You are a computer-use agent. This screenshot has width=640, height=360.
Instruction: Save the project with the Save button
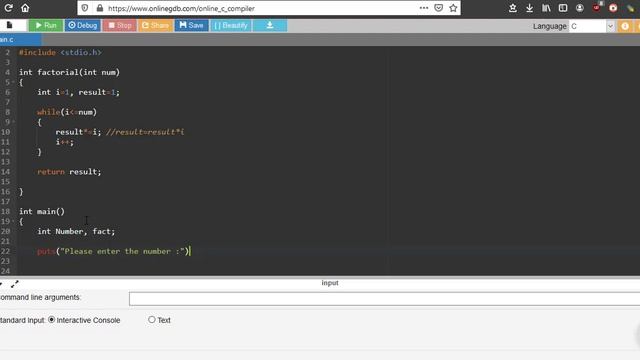pyautogui.click(x=191, y=25)
